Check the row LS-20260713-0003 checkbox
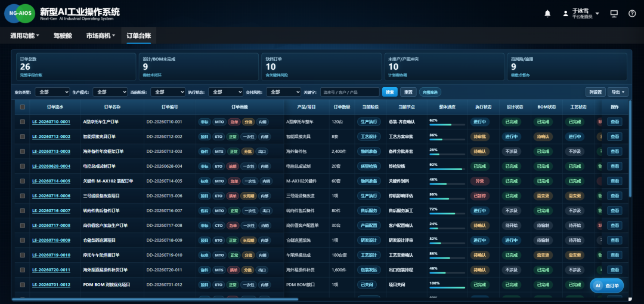Screen dimensions: 644x304 (23, 151)
